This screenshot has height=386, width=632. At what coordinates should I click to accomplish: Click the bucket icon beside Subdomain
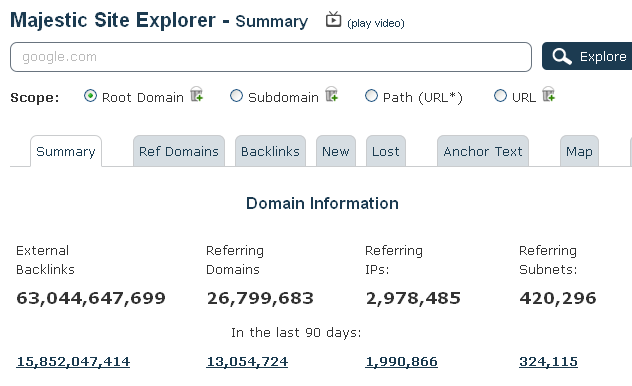point(331,94)
